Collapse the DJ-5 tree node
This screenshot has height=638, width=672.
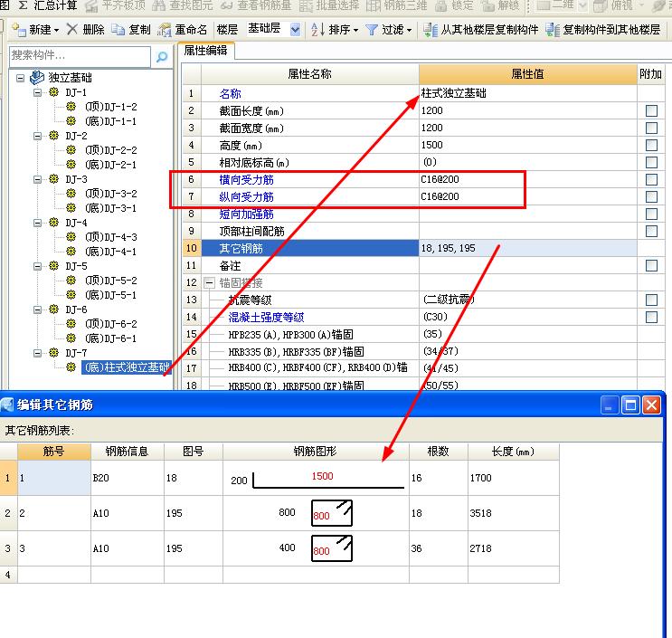(x=38, y=266)
